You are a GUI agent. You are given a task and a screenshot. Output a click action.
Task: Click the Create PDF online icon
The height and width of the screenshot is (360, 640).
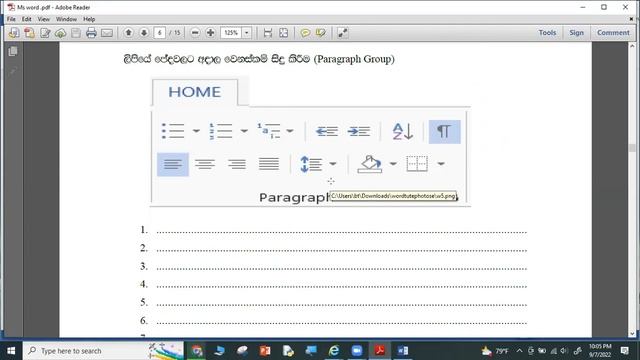point(29,33)
